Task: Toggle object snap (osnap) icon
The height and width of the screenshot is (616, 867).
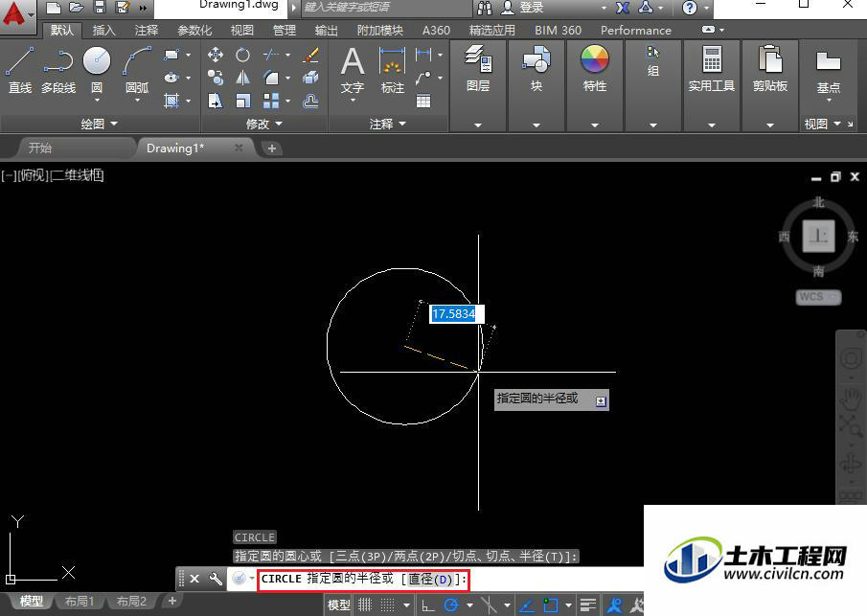Action: click(x=550, y=605)
